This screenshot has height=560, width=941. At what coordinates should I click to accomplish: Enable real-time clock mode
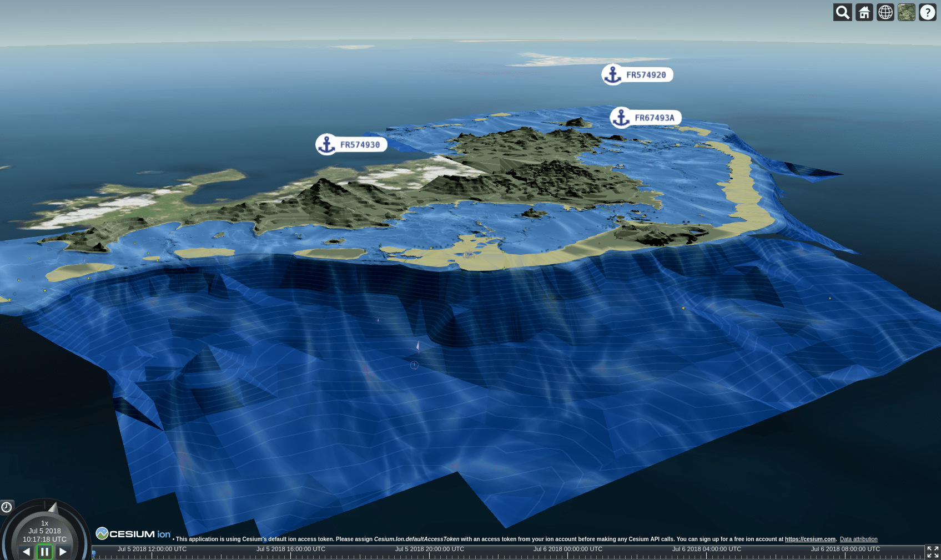7,507
